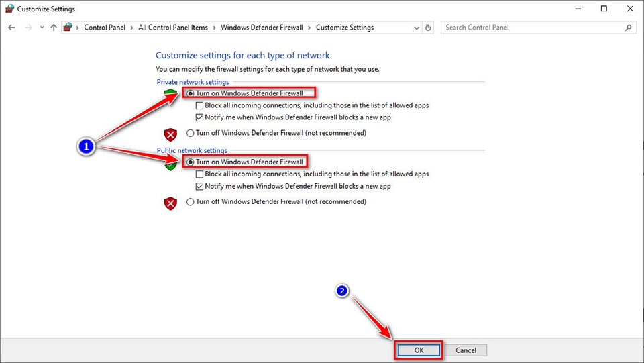Expand the chevron before Control Panel

[x=77, y=28]
